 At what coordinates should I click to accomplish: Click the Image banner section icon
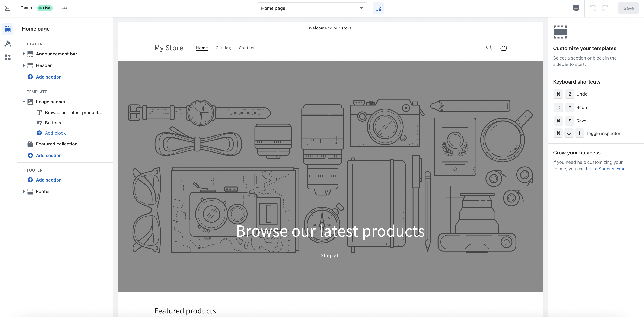tap(30, 102)
